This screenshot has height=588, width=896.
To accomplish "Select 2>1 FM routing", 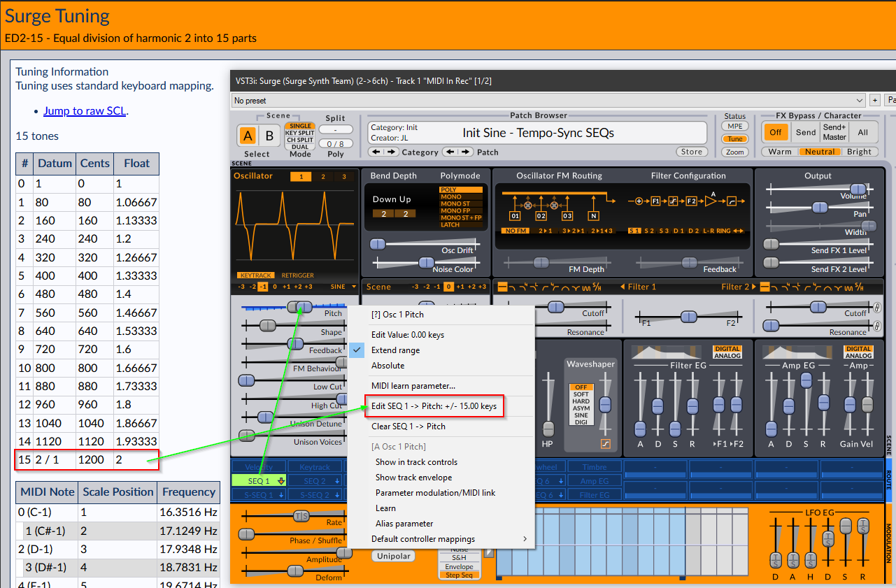I will [x=546, y=230].
